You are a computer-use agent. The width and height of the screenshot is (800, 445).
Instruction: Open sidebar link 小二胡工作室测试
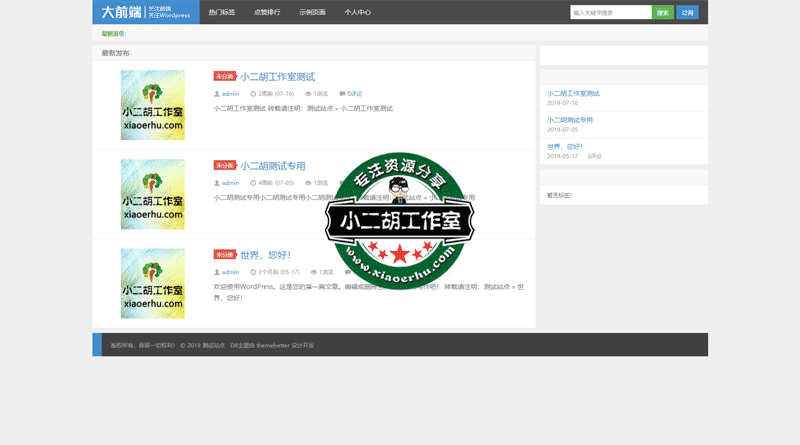[573, 93]
